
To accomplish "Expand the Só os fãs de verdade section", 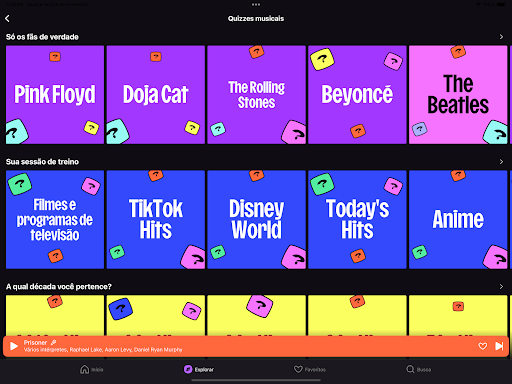I will [501, 37].
